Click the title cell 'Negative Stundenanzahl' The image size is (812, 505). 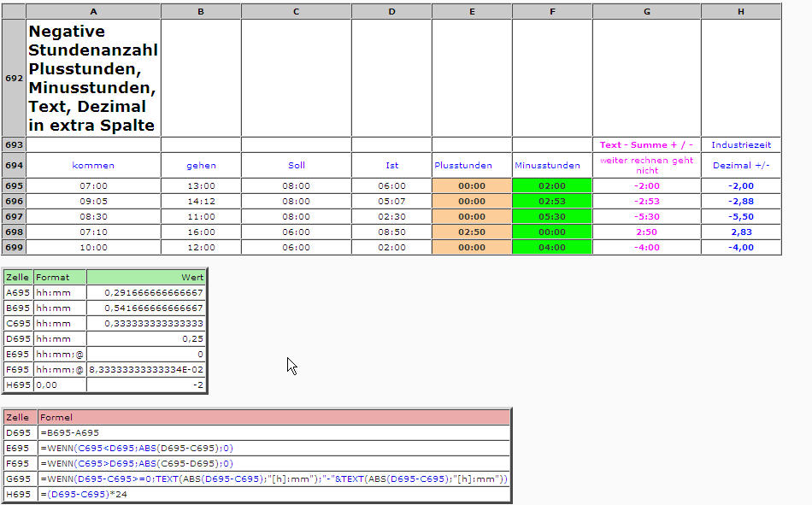(93, 78)
